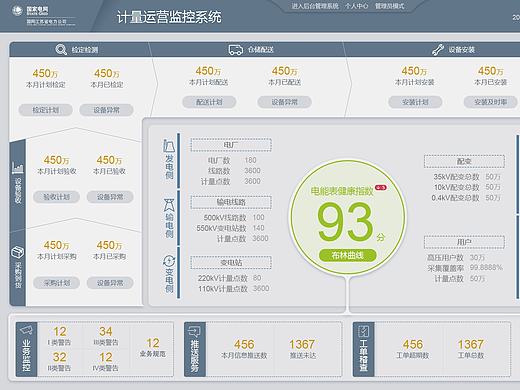Viewport: 520px width, 390px height.
Task: Click the 35kV配变总数 row
Action: coord(467,177)
